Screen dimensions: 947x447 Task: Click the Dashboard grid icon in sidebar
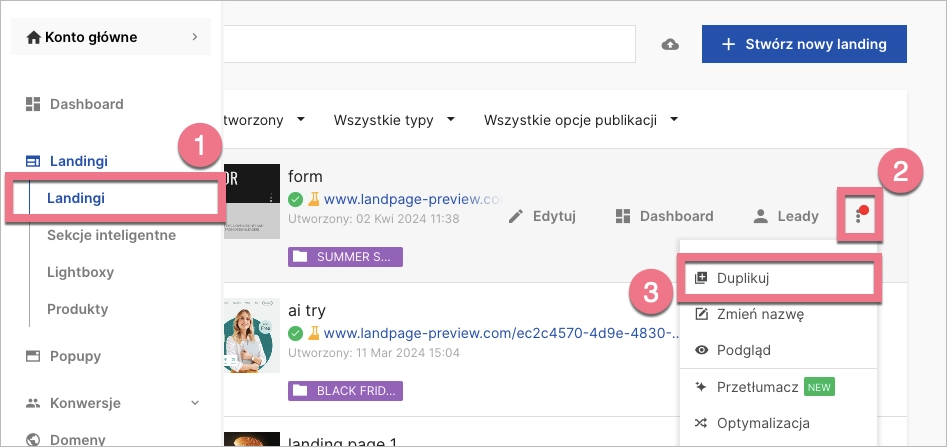(x=33, y=104)
